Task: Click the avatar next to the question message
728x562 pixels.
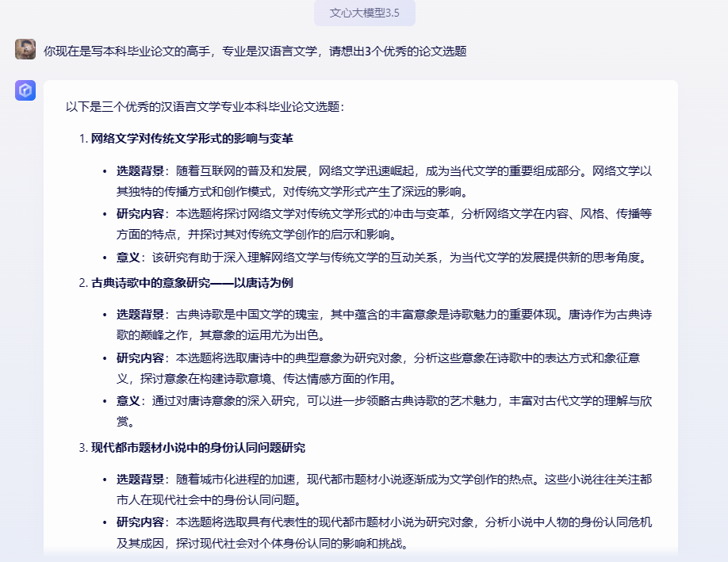Action: coord(24,51)
